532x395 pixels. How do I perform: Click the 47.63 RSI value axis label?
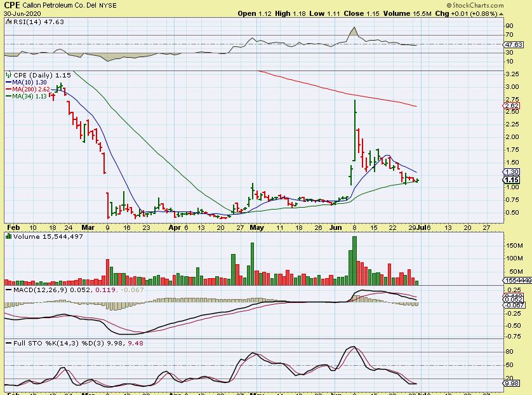pyautogui.click(x=514, y=45)
